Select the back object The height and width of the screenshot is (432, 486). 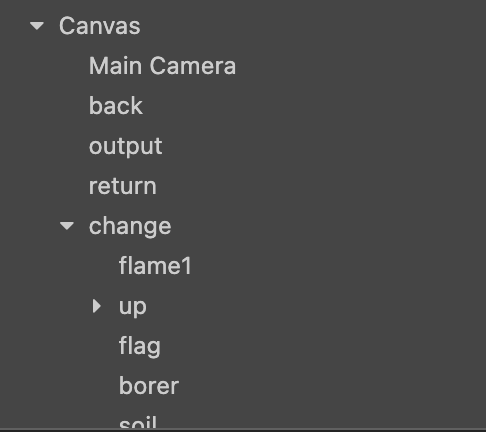point(116,106)
